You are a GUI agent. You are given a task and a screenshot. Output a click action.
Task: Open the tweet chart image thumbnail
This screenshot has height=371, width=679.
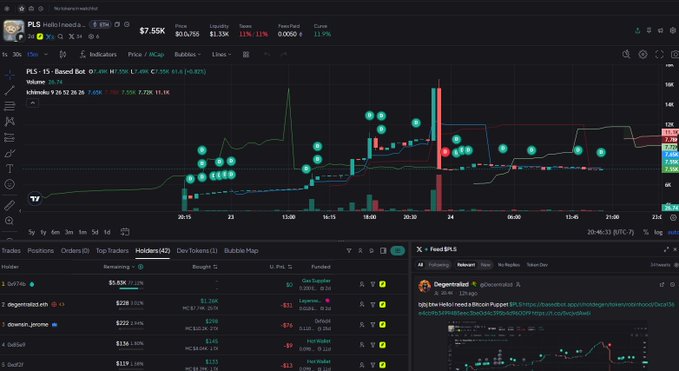tap(547, 345)
